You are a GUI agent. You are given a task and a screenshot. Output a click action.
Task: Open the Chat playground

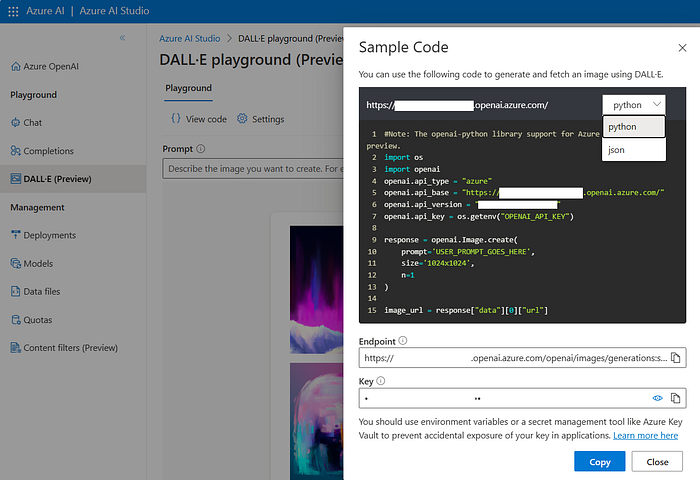click(33, 123)
